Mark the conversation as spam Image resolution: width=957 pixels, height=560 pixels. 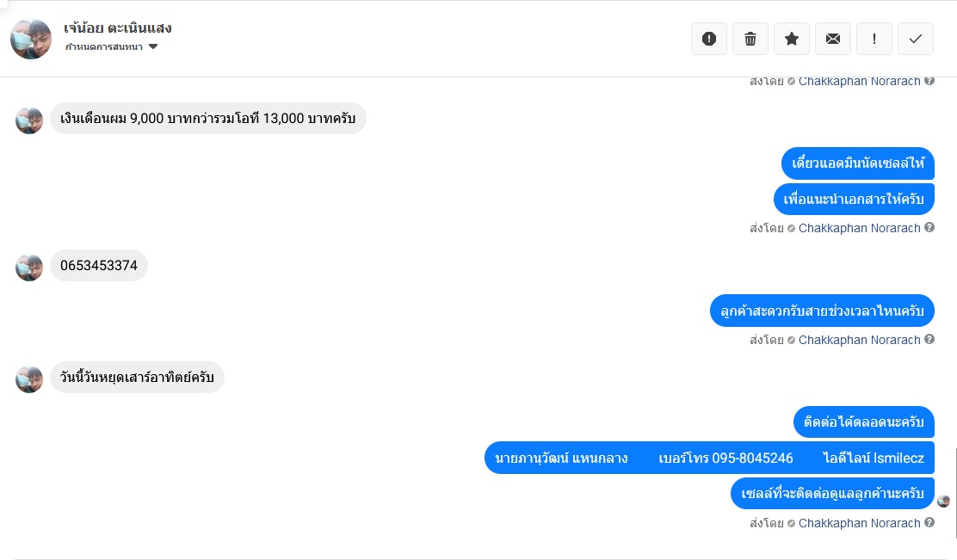(x=709, y=39)
